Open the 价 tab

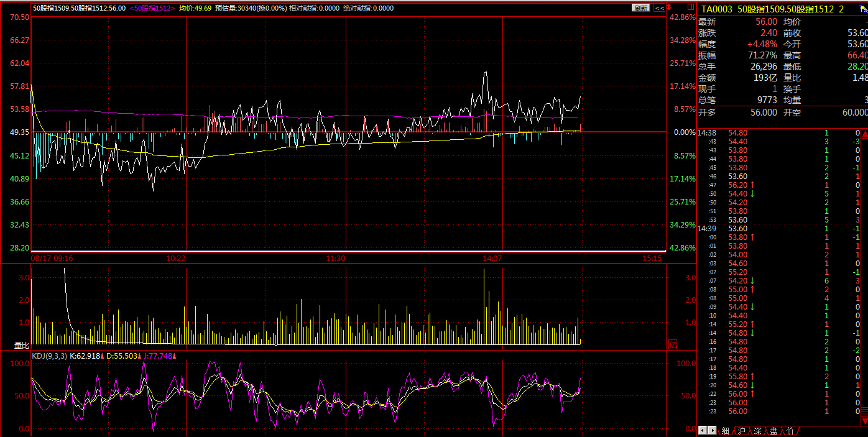[790, 430]
